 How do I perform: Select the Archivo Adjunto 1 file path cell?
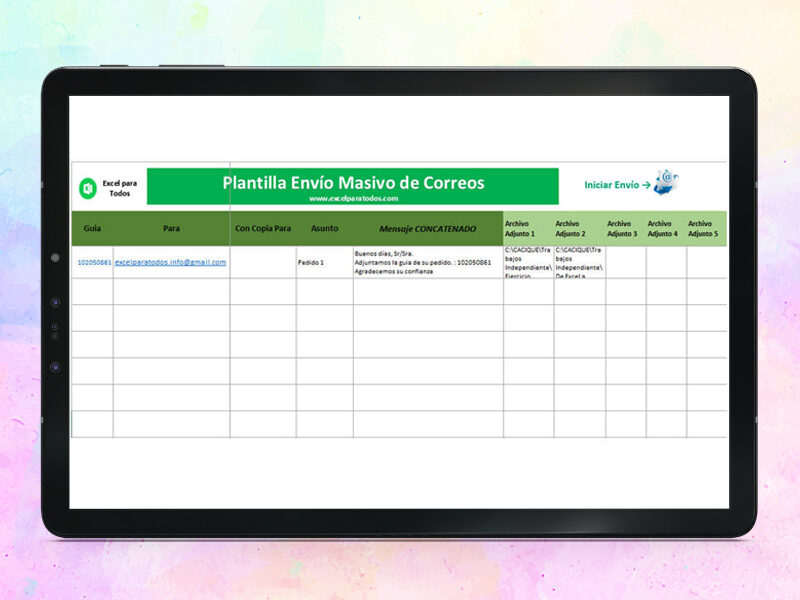click(x=529, y=262)
